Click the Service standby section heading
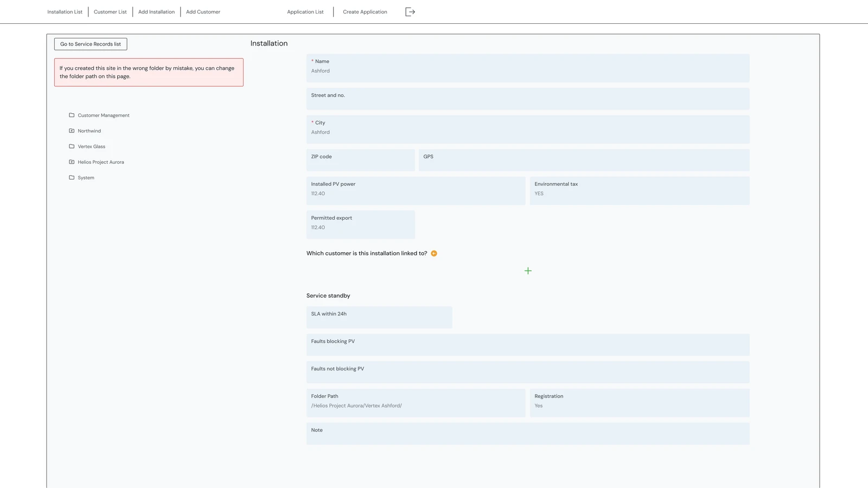The image size is (868, 488). pos(328,296)
